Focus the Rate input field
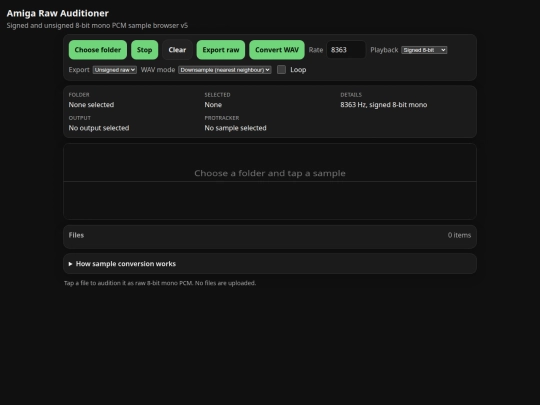Screen dimensions: 540x405 pyautogui.click(x=346, y=50)
